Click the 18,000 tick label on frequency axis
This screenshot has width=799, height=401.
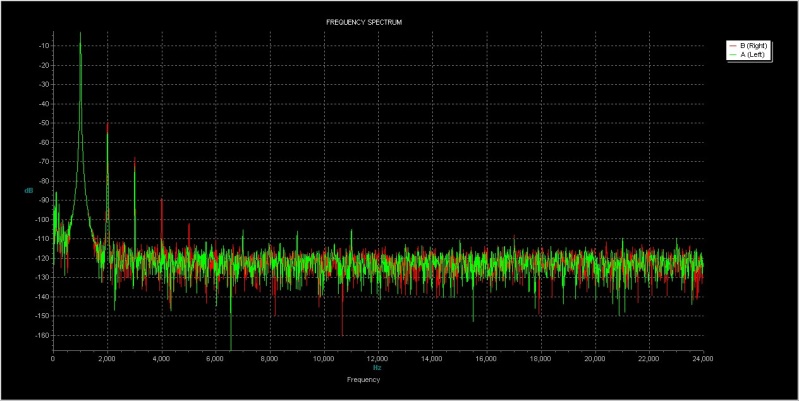click(x=541, y=359)
